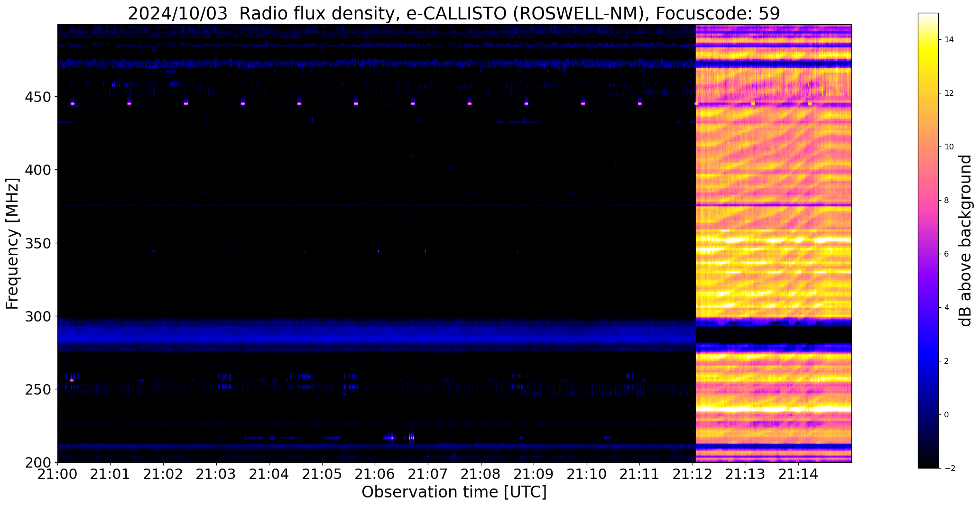Click the dark gap near 285 MHz after 21:12
The height and width of the screenshot is (506, 980).
point(774,335)
